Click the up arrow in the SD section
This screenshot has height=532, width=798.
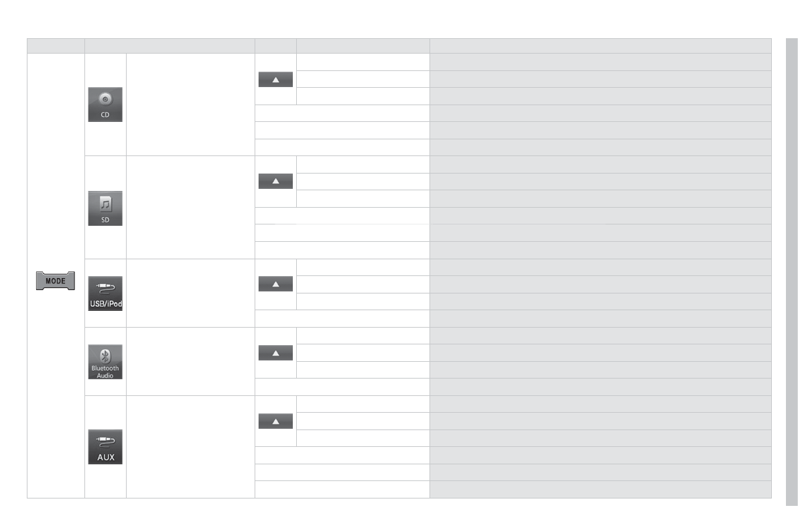(275, 182)
